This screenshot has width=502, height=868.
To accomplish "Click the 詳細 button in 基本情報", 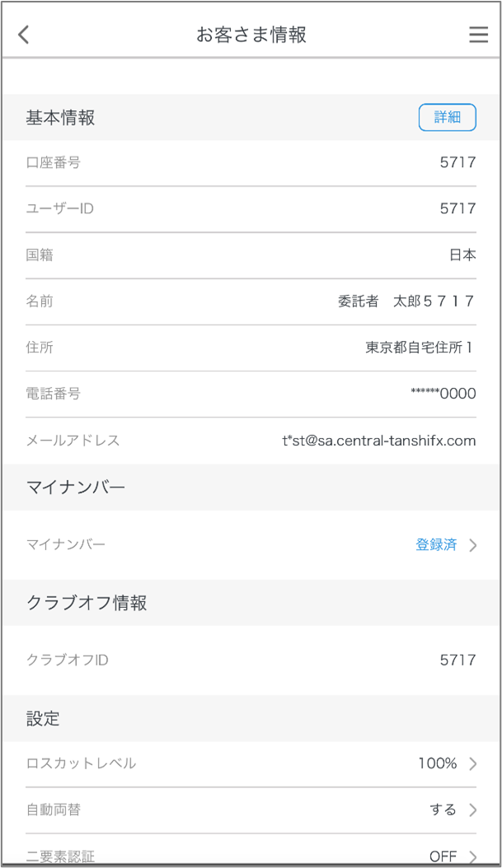I will tap(447, 117).
